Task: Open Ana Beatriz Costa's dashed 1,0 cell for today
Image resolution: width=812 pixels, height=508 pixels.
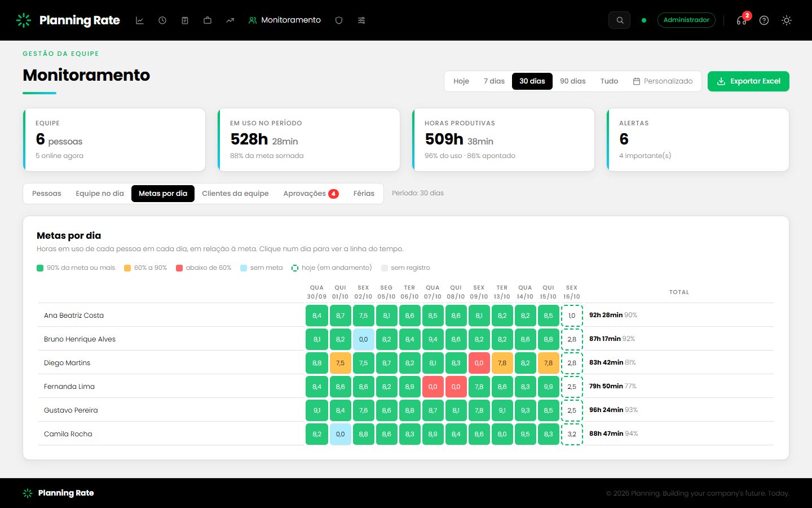Action: tap(572, 316)
